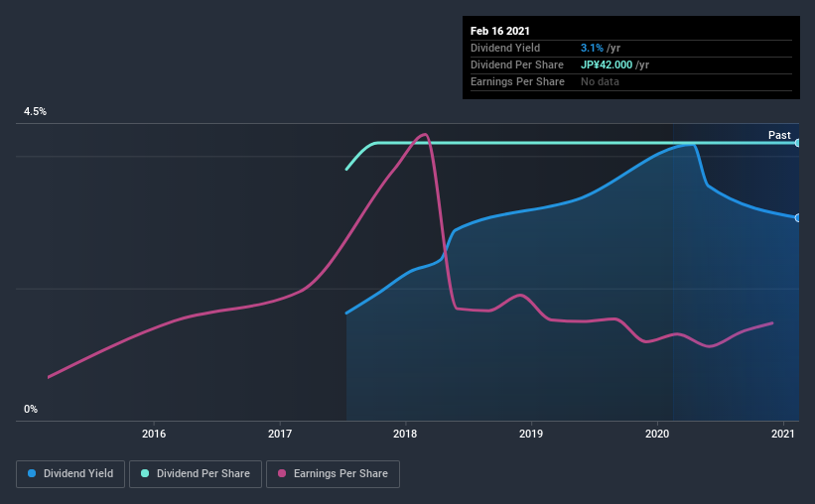Image resolution: width=815 pixels, height=504 pixels.
Task: Click the pink Earnings Per Share legend dot
Action: [x=282, y=473]
